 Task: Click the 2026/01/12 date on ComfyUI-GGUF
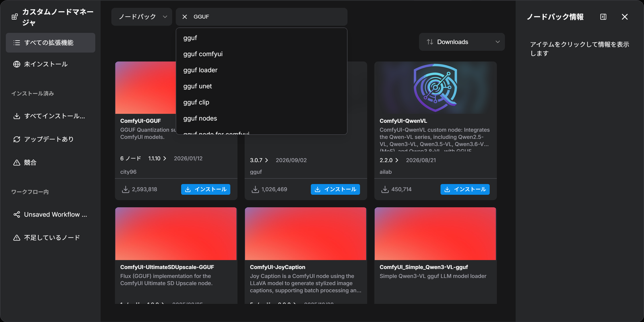click(188, 159)
